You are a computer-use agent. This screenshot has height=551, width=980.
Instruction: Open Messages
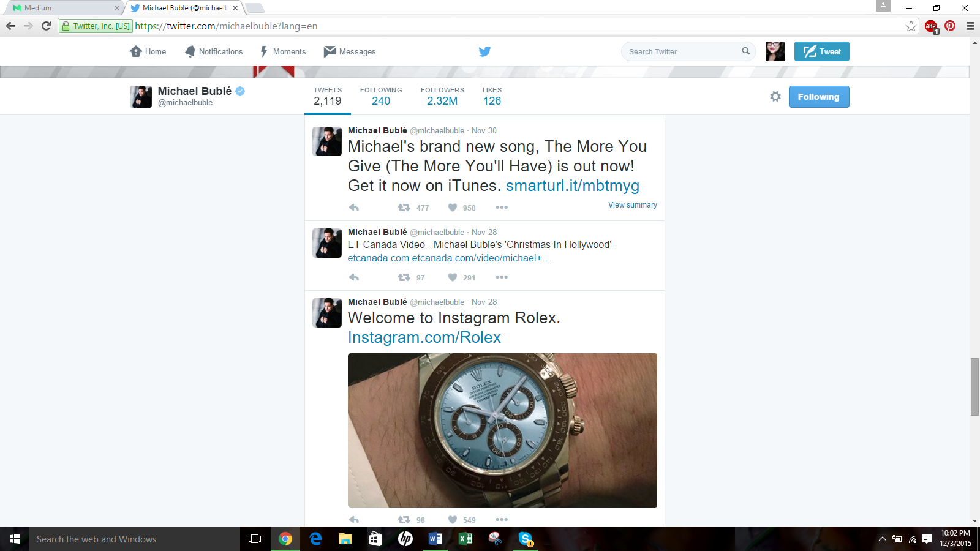(x=350, y=51)
